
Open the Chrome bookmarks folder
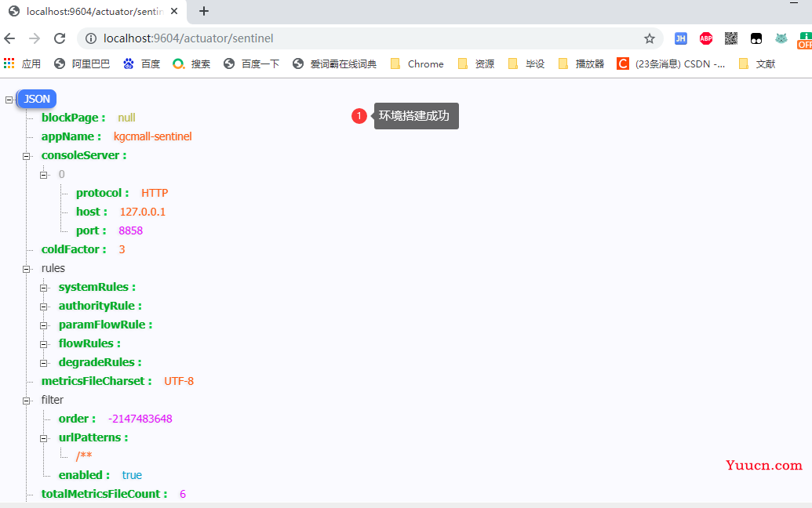(x=417, y=63)
